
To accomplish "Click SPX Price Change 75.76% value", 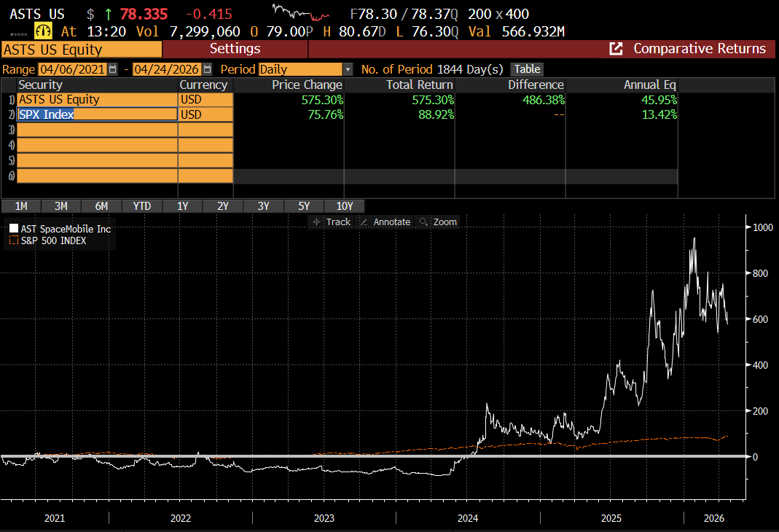I will (326, 114).
